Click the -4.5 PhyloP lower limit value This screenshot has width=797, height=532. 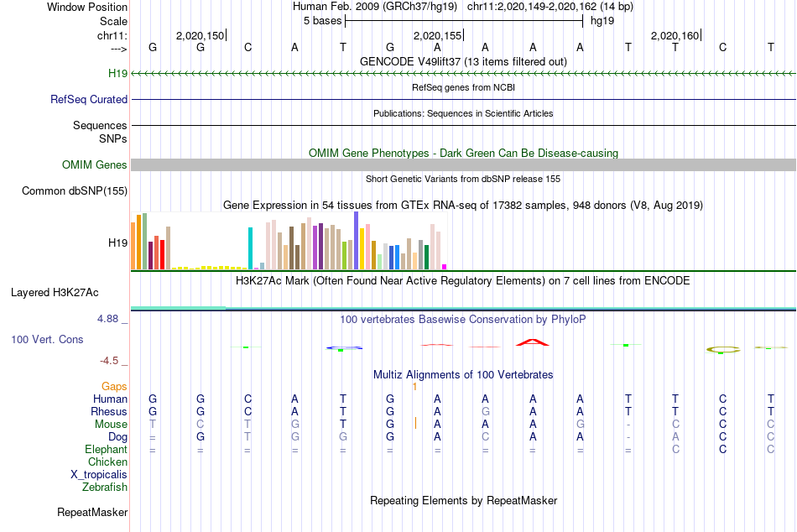pos(109,361)
